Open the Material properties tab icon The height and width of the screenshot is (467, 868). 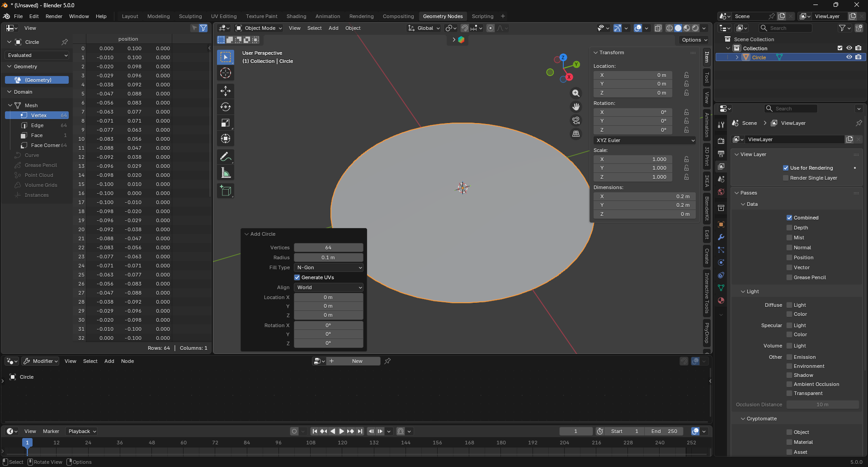721,300
